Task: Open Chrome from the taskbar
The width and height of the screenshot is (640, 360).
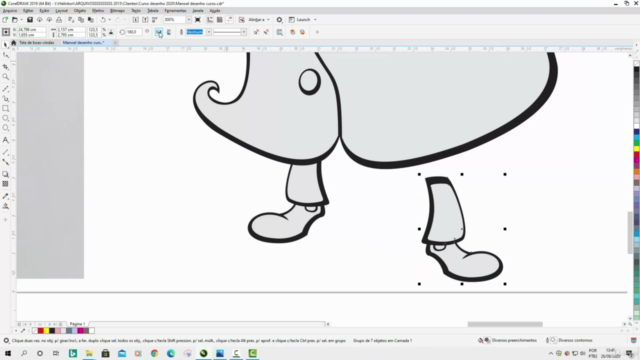Action: click(x=154, y=353)
